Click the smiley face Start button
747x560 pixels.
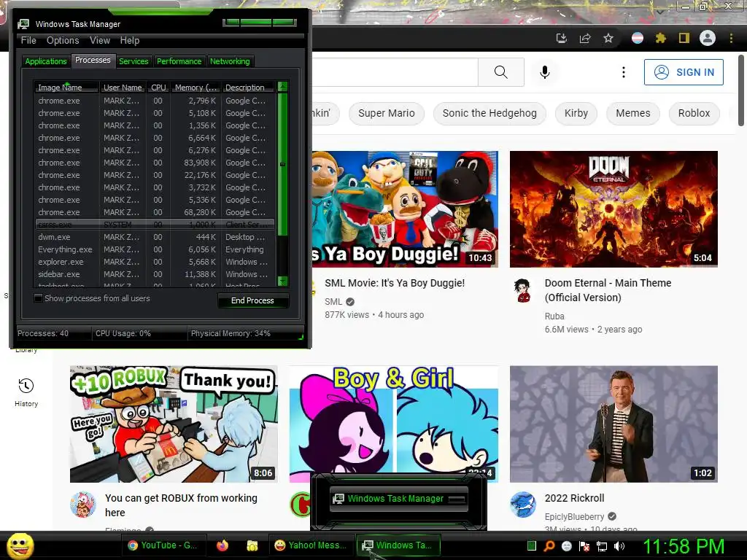tap(20, 545)
